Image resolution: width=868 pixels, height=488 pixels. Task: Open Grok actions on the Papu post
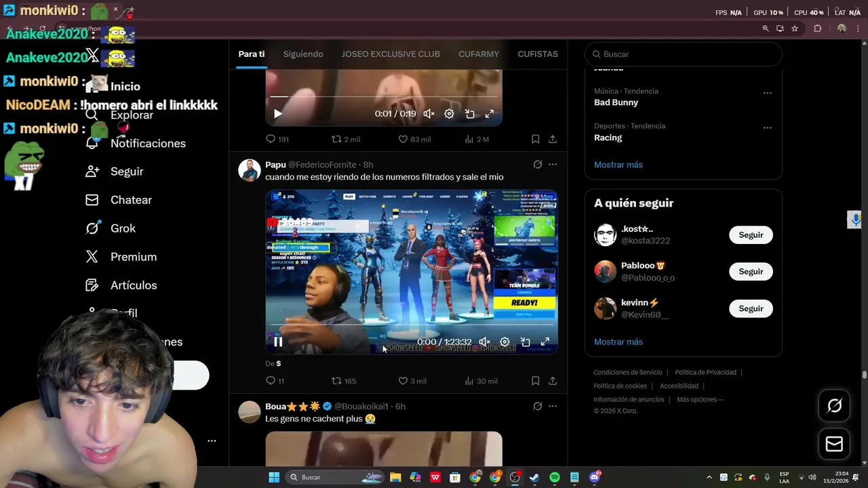tap(538, 164)
